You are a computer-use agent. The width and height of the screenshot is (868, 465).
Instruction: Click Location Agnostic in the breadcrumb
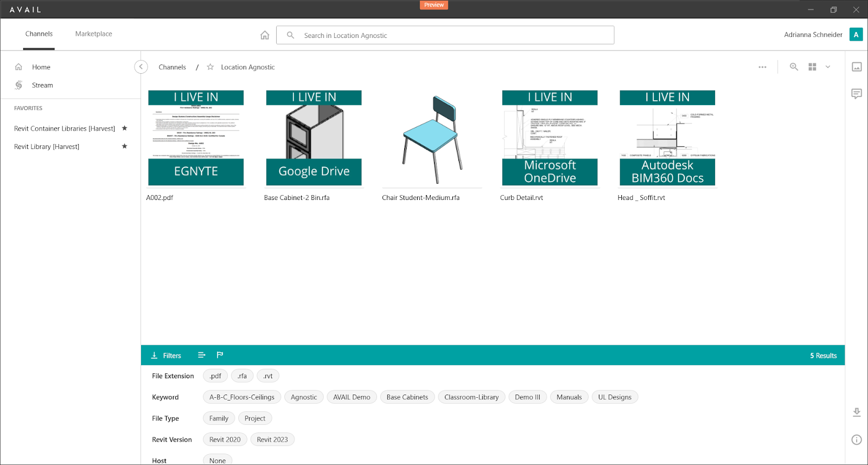248,67
